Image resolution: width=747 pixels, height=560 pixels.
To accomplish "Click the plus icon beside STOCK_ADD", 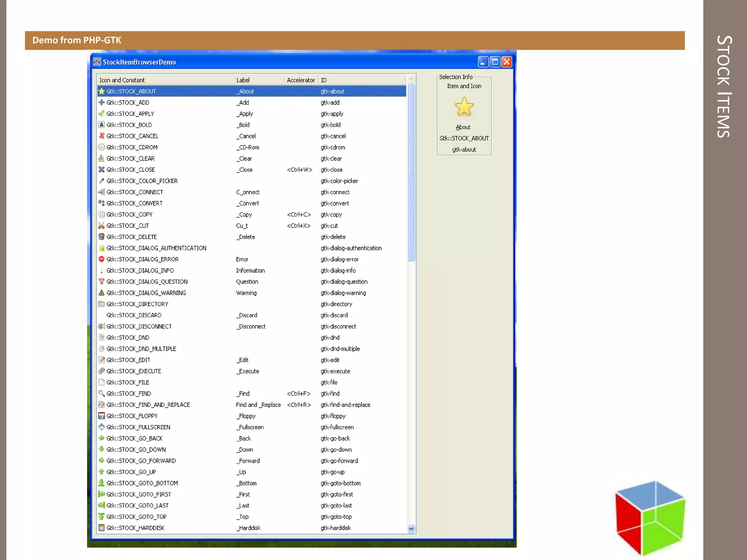I will [101, 102].
